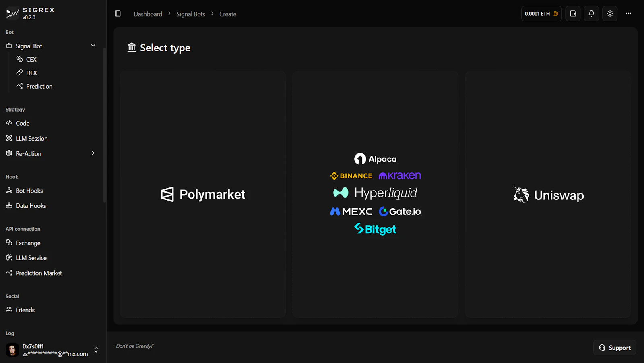Viewport: 644px width, 363px height.
Task: Click the Alpaca logo
Action: [375, 159]
